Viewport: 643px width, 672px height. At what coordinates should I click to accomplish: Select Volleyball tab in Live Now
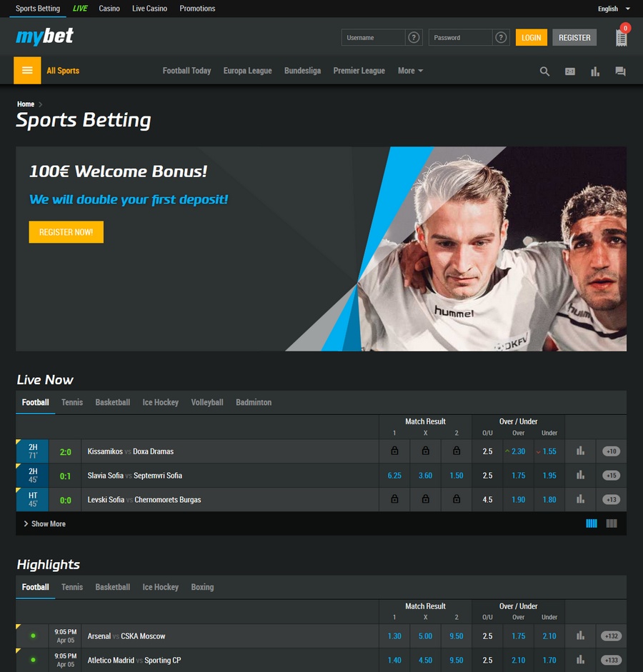coord(207,403)
